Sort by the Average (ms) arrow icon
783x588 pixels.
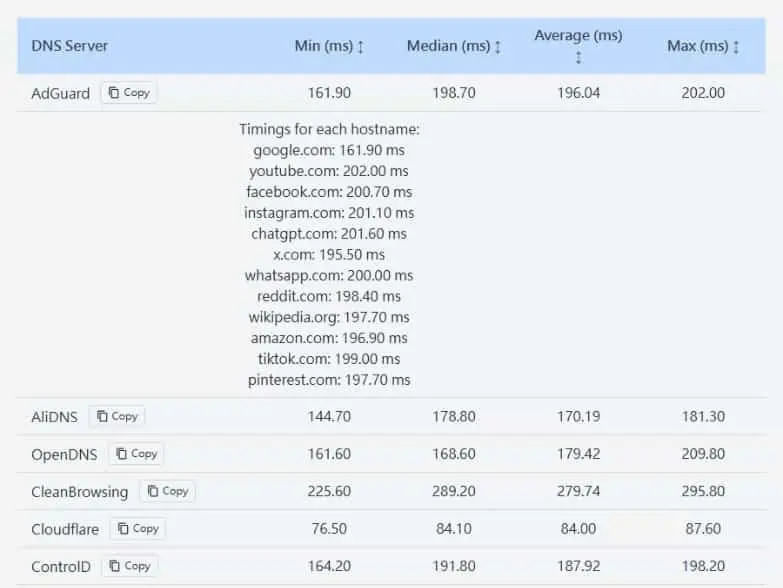point(578,57)
